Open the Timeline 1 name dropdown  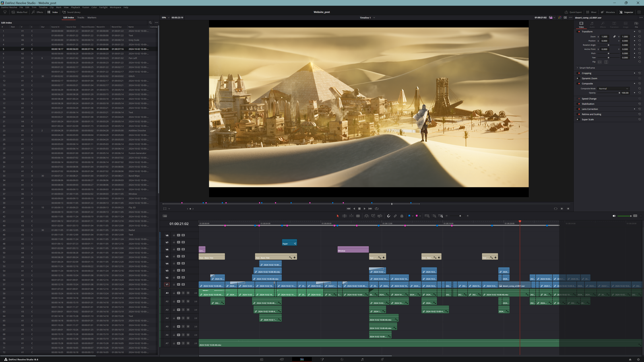(x=367, y=18)
